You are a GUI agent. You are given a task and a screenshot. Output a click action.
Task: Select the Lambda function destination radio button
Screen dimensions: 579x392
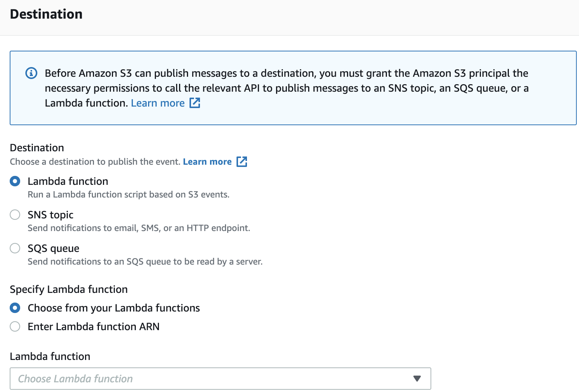coord(15,181)
